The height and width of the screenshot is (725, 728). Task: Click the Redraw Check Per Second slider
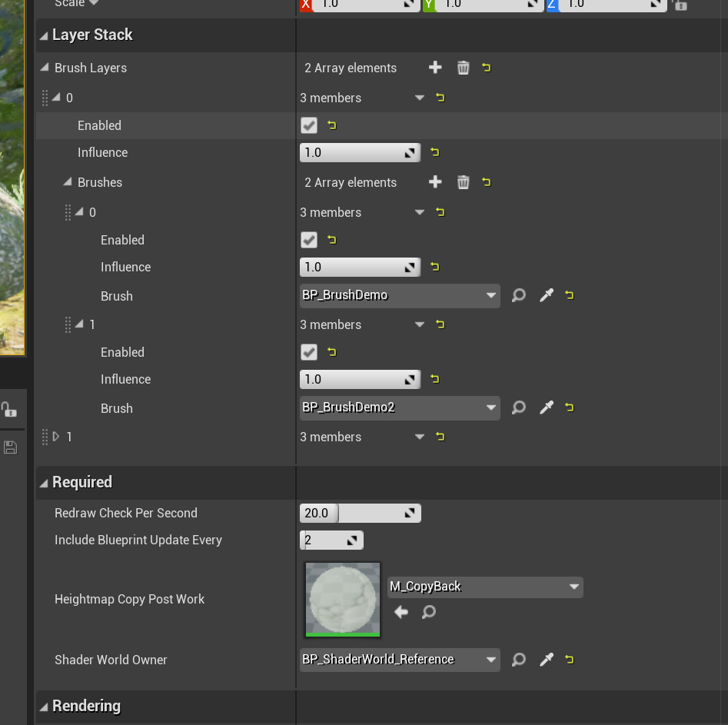coord(360,513)
